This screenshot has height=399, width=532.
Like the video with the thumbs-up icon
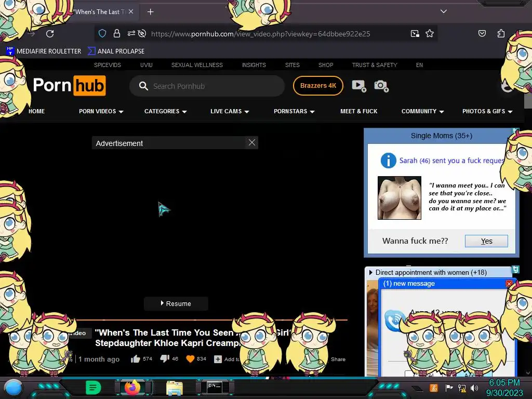tap(136, 359)
